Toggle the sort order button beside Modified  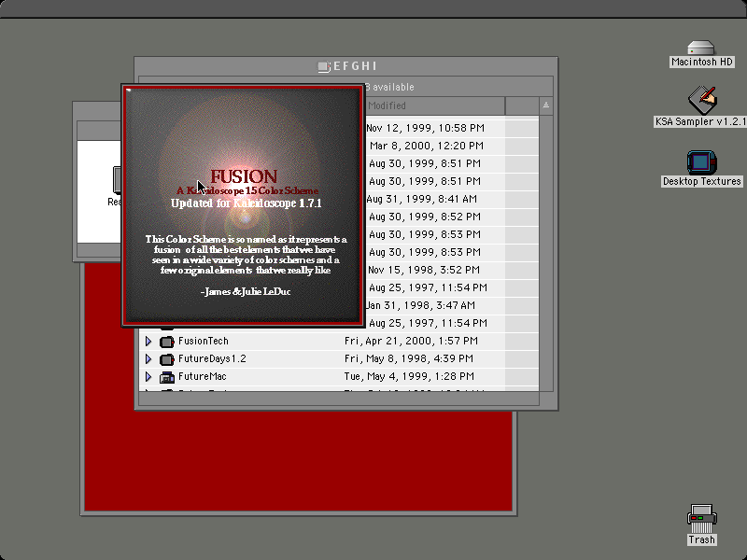[546, 105]
